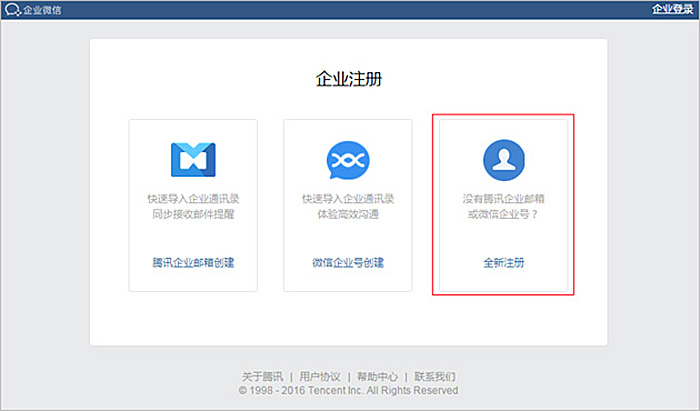Image resolution: width=700 pixels, height=411 pixels.
Task: Open 企业登录 in the top right
Action: coord(673,9)
